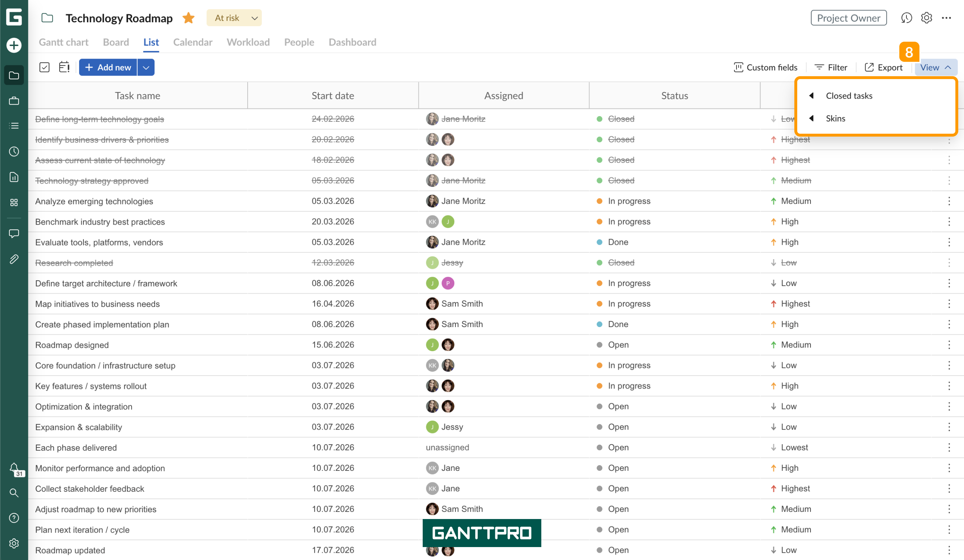Open search magnifier icon in sidebar

14,493
